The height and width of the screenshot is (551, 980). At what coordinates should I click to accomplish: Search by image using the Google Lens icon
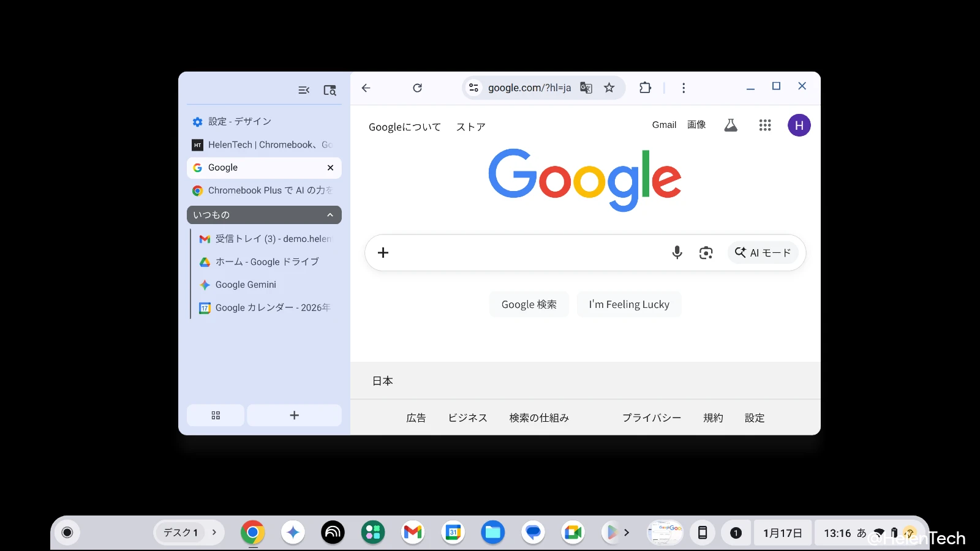pos(706,252)
